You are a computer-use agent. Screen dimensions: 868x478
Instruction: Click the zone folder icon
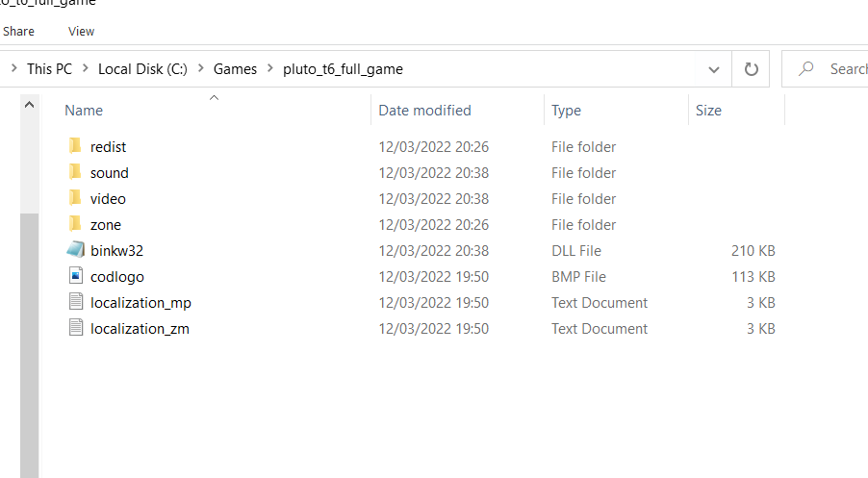coord(75,224)
